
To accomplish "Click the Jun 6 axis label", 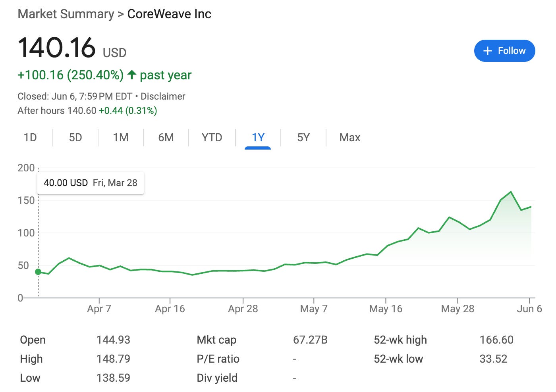I will pyautogui.click(x=529, y=309).
